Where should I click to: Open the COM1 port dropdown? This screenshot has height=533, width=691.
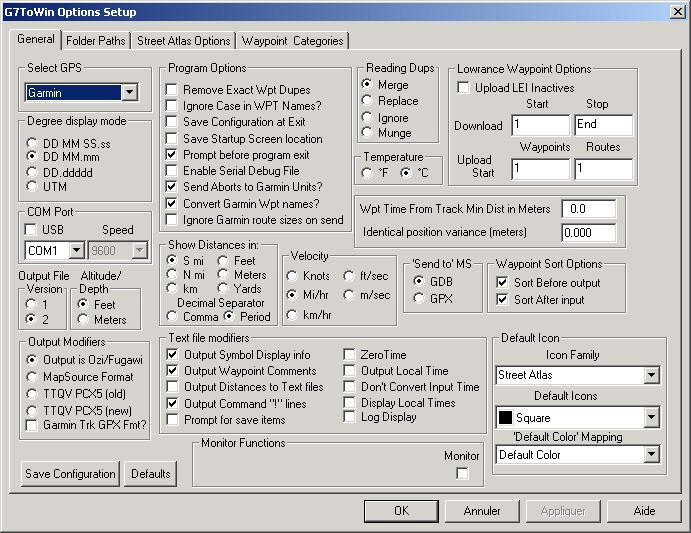76,250
